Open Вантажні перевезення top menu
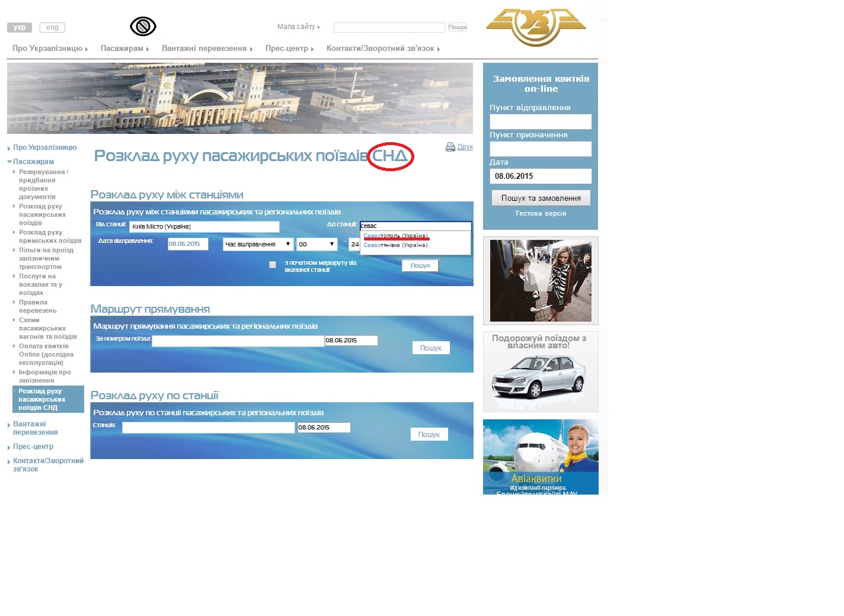 (x=207, y=49)
